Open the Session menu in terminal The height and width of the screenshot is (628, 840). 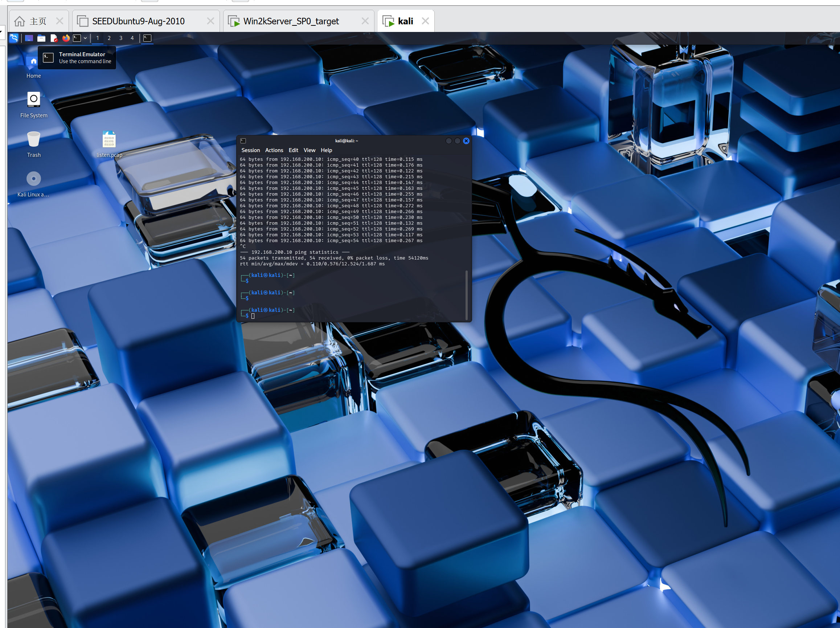coord(251,150)
